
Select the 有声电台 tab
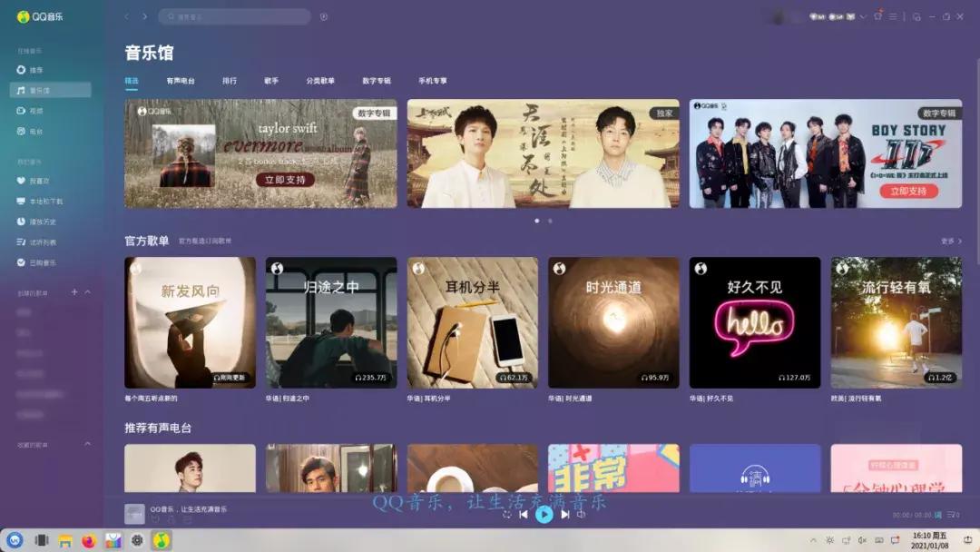181,81
